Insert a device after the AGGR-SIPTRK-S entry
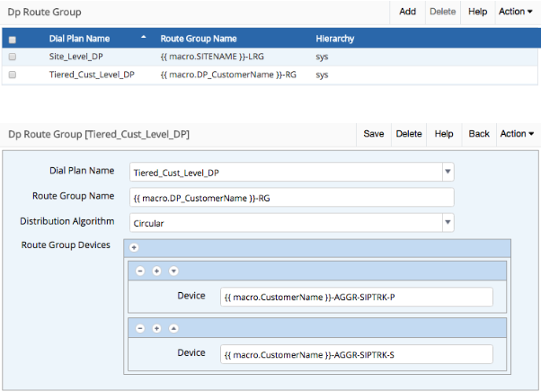541x392 pixels. [x=156, y=328]
